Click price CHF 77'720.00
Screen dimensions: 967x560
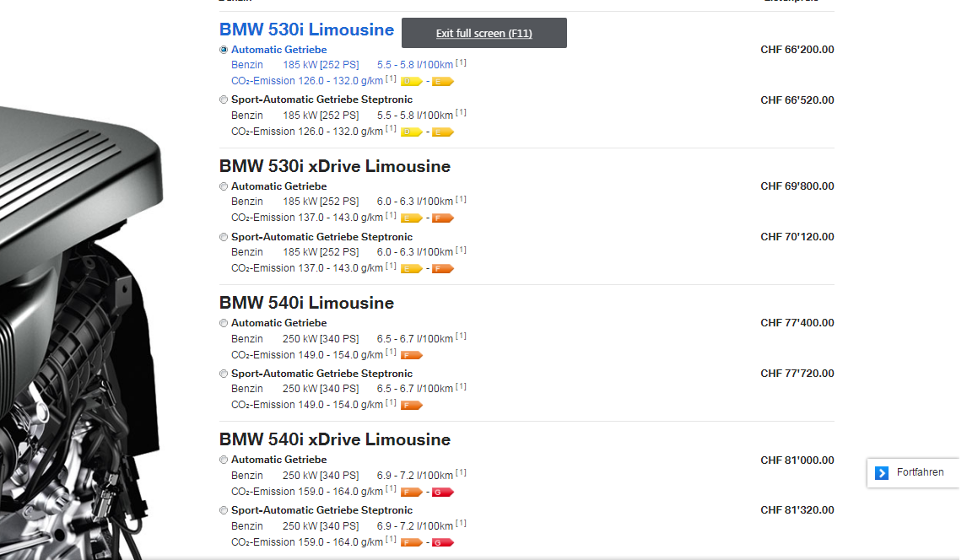click(x=797, y=374)
